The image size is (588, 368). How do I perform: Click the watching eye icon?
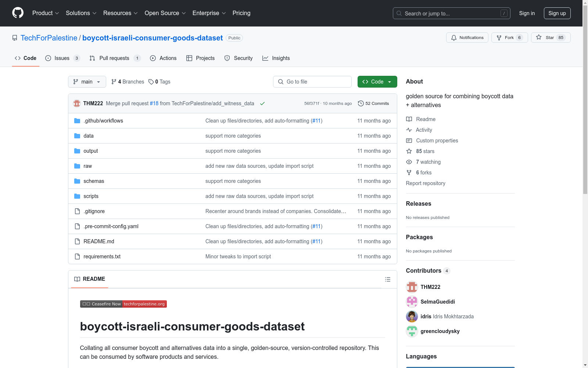[409, 162]
